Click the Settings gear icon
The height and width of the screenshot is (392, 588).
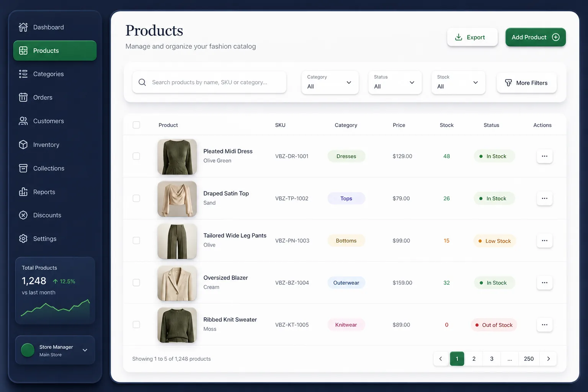click(x=23, y=238)
